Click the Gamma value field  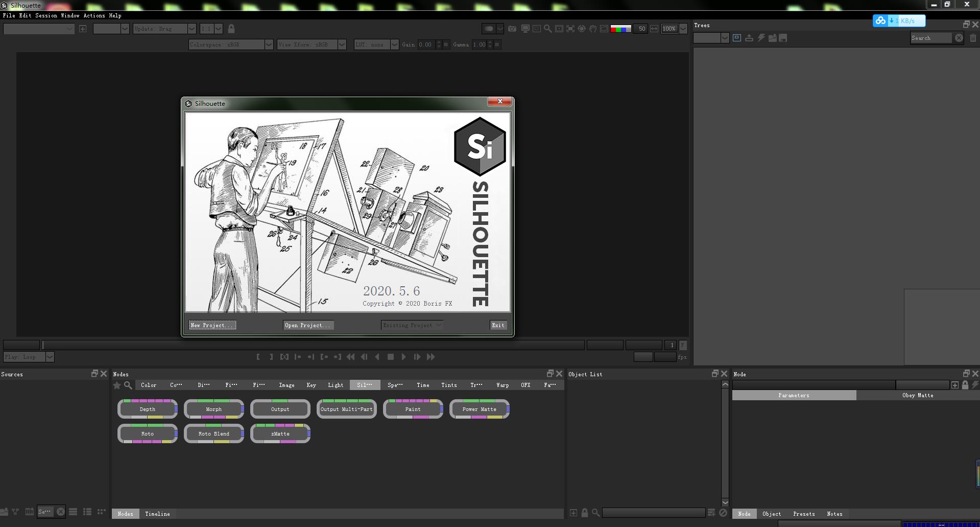(480, 44)
